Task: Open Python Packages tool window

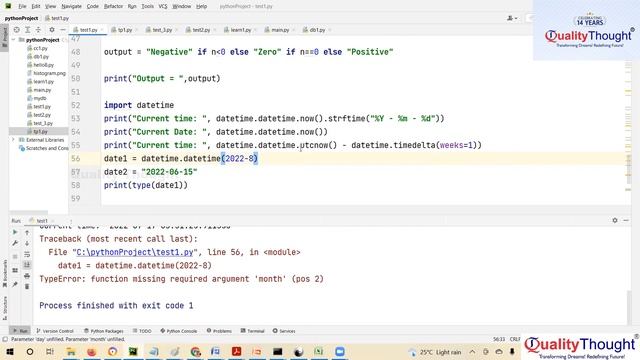Action: click(104, 331)
